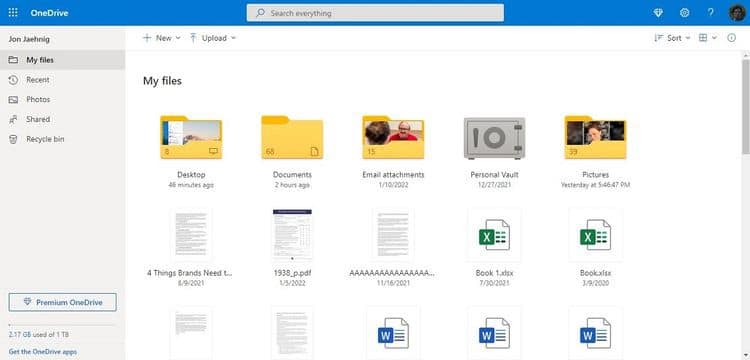Click Get the OneDrive apps link

43,351
